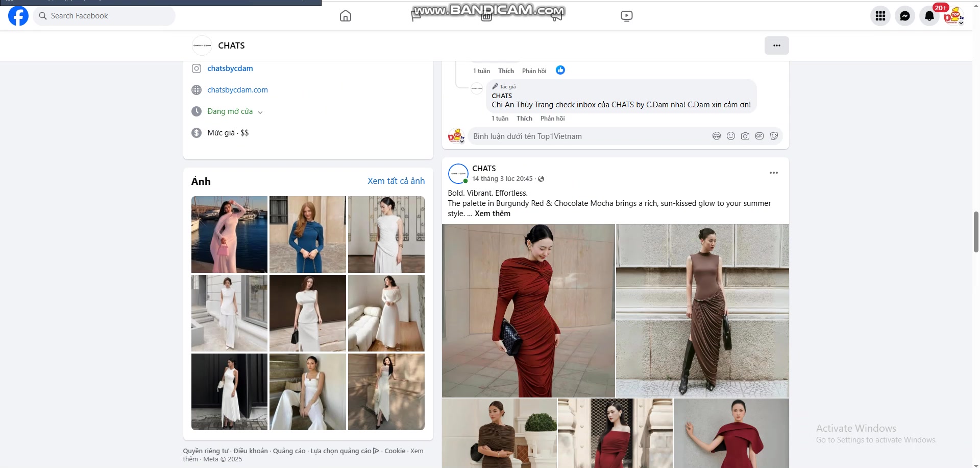Open the Video tab icon
The image size is (980, 468).
[626, 16]
